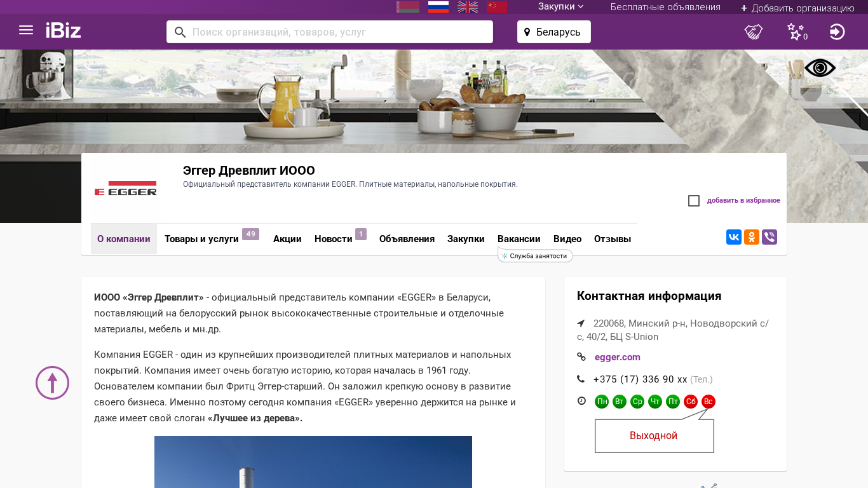Screen dimensions: 868x488
Task: Click the scroll-to-top arrow button
Action: [x=52, y=383]
